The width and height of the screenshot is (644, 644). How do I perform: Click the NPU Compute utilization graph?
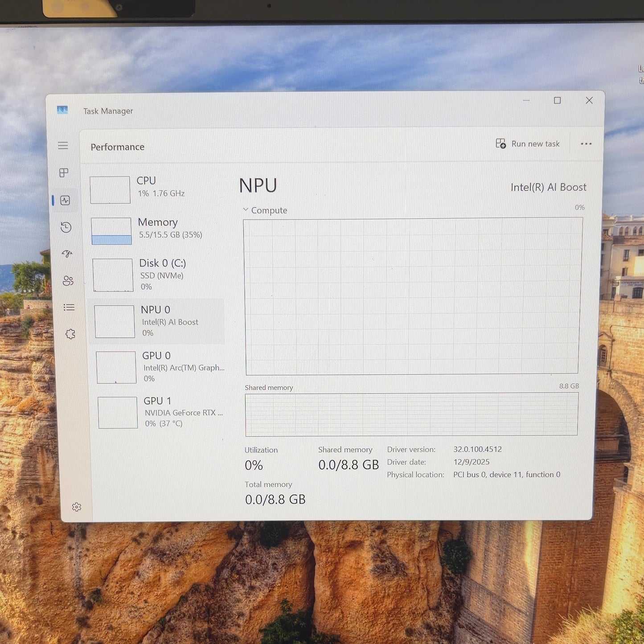coord(412,296)
